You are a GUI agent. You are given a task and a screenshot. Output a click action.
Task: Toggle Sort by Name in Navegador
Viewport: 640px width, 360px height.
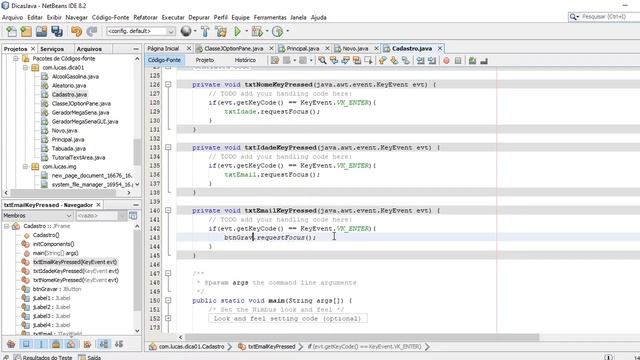tap(104, 344)
